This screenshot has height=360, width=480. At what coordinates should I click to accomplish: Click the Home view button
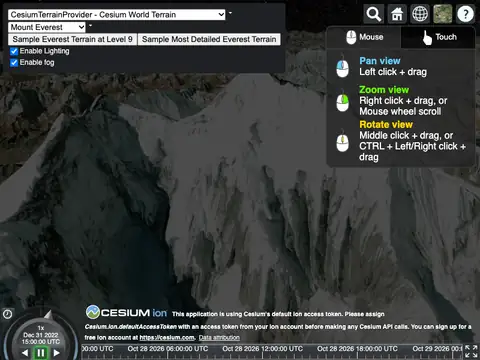tap(397, 14)
